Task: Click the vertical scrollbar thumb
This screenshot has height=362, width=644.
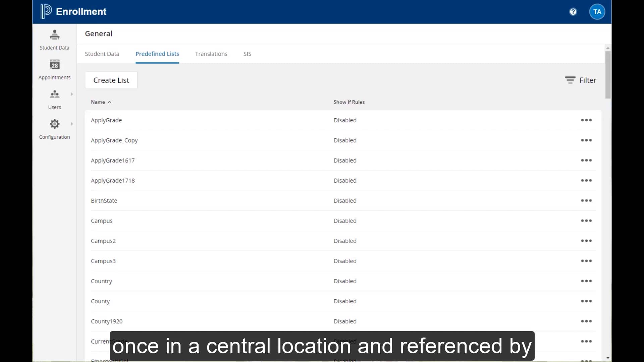Action: 608,74
